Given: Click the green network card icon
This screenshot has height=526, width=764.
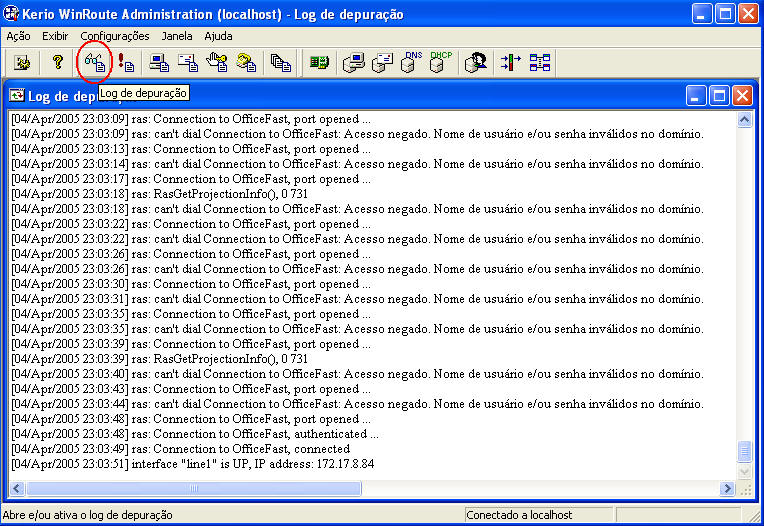Looking at the screenshot, I should tap(319, 62).
